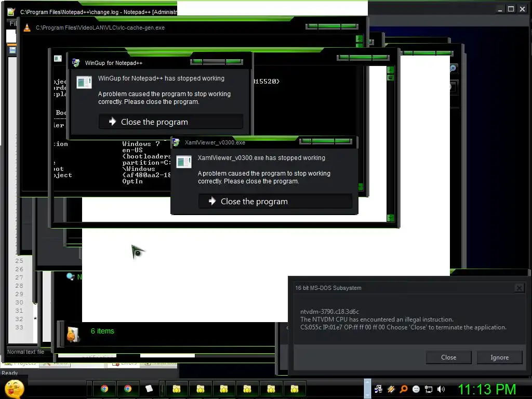Close the XamlViewer_v0300.exe program

coord(275,201)
